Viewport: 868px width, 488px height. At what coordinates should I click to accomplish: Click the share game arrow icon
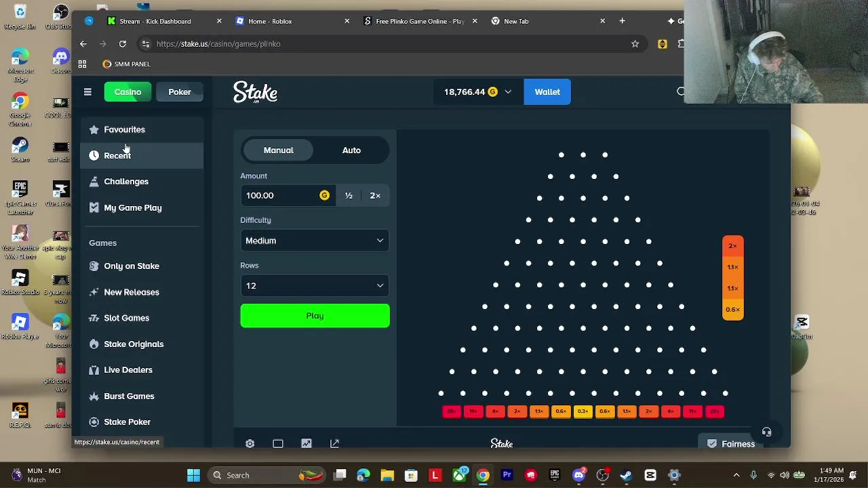pos(334,443)
